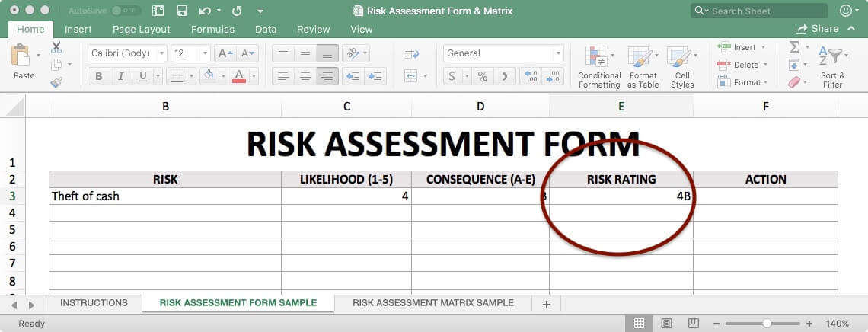Click the Clear eraser icon
Screen dimensions: 868x332
[x=794, y=82]
